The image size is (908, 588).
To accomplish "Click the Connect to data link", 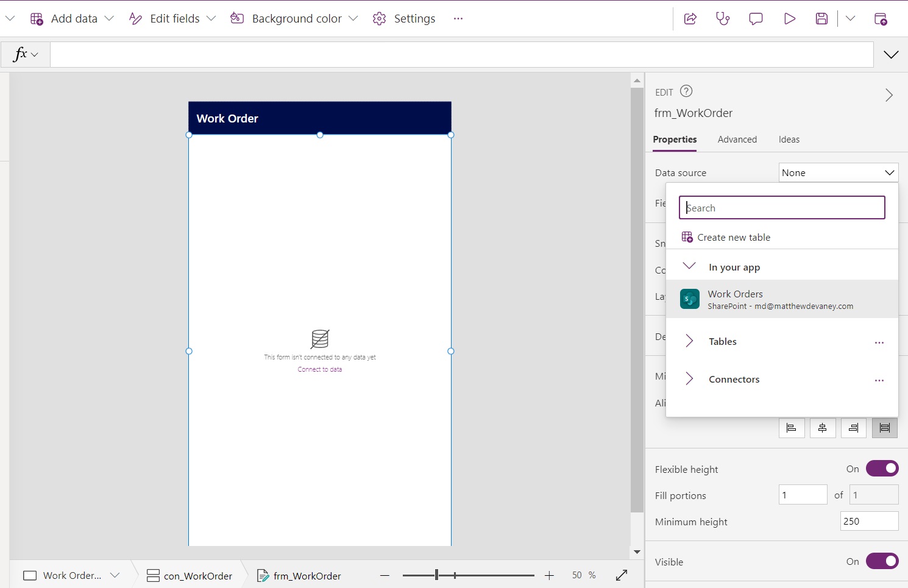I will tap(319, 369).
